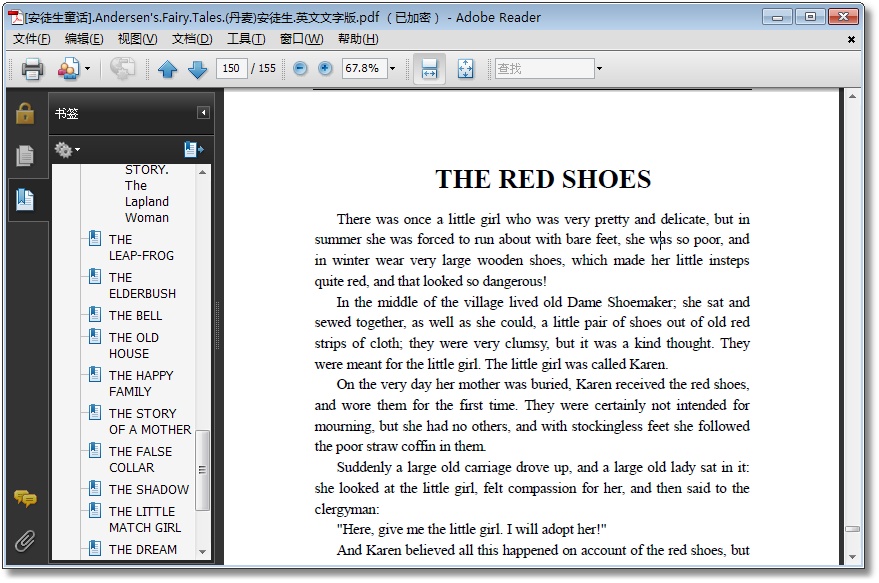Zoom out with the minus button
Image resolution: width=879 pixels, height=583 pixels.
(300, 68)
